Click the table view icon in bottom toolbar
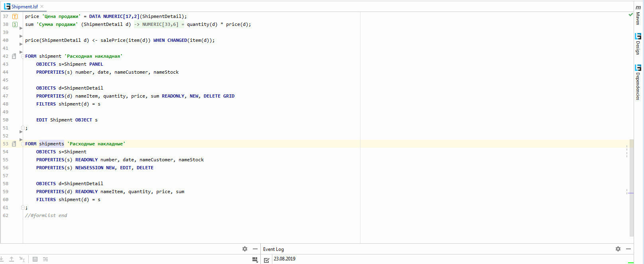The image size is (644, 264). click(35, 259)
